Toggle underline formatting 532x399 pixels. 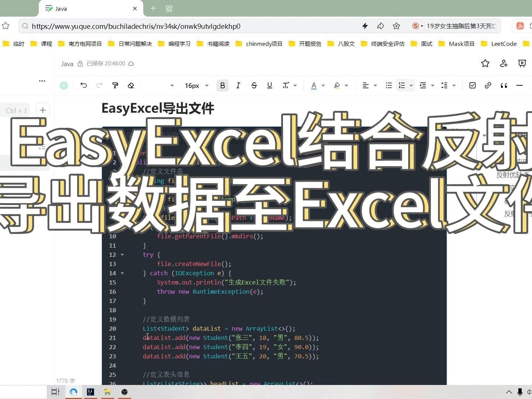click(x=270, y=85)
